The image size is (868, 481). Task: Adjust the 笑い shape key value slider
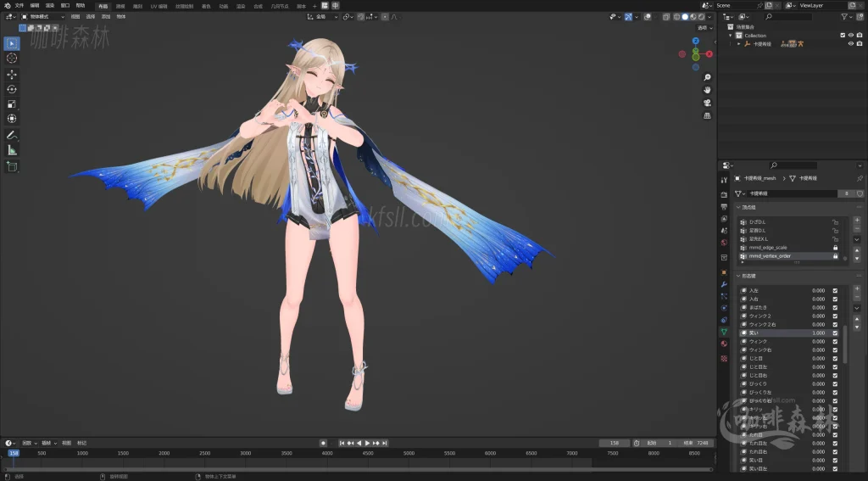[x=818, y=333]
